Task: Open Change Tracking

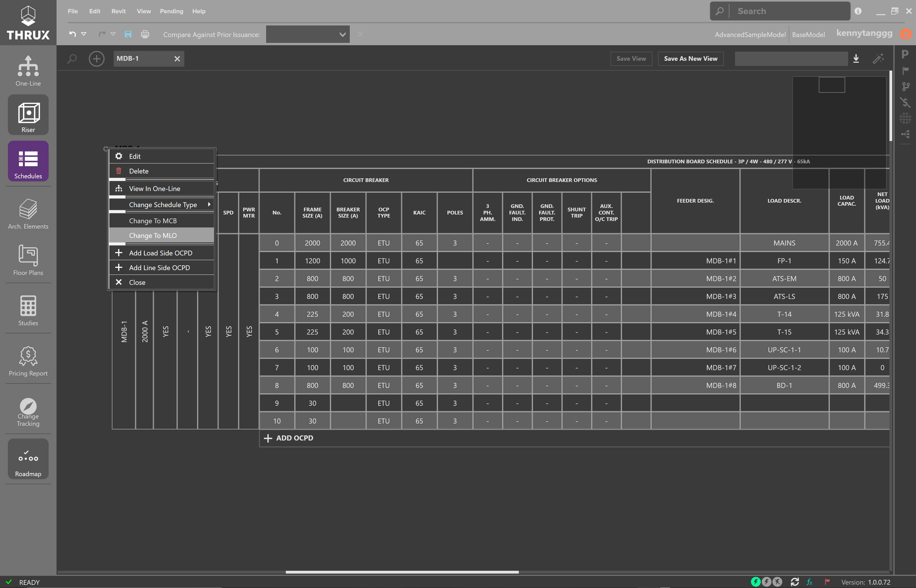Action: pyautogui.click(x=28, y=412)
